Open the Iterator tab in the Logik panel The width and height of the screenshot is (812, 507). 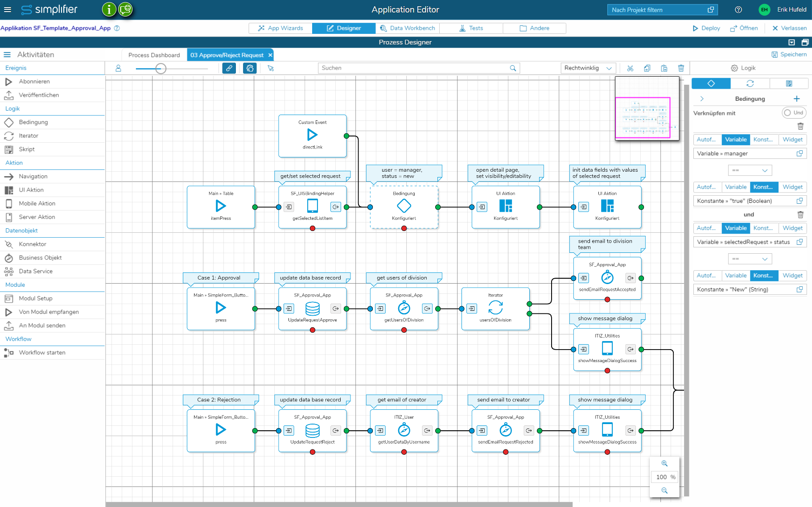(750, 83)
